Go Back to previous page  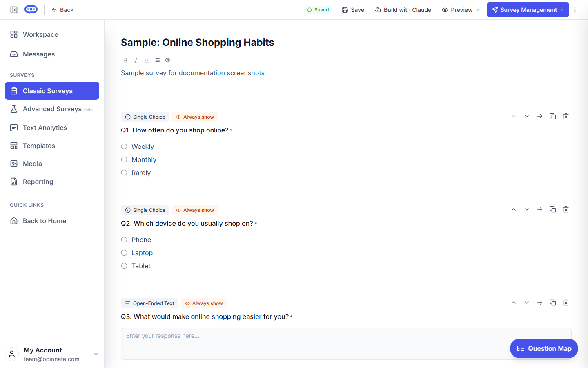pyautogui.click(x=62, y=10)
